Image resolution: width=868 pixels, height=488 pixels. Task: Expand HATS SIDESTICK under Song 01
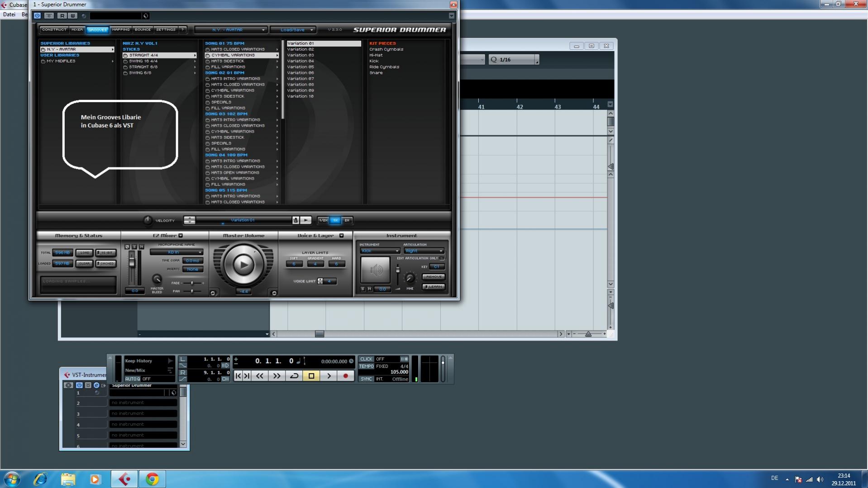click(x=242, y=61)
